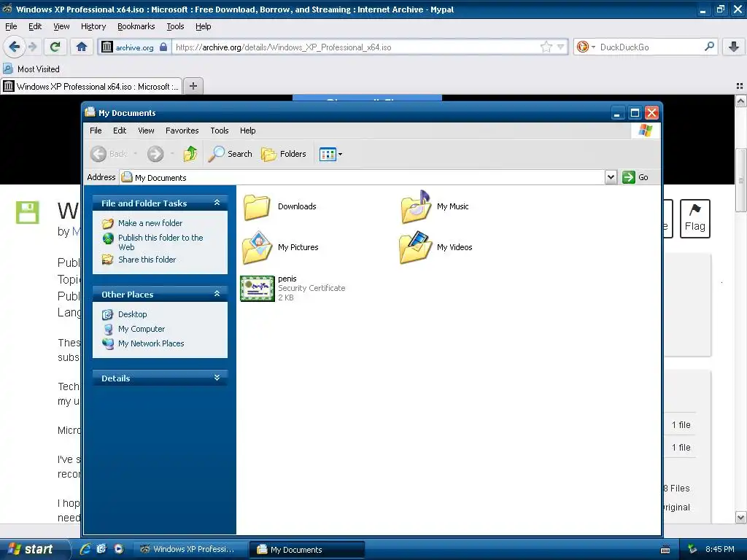Click the 8:45 PM clock
The height and width of the screenshot is (560, 747).
(719, 549)
